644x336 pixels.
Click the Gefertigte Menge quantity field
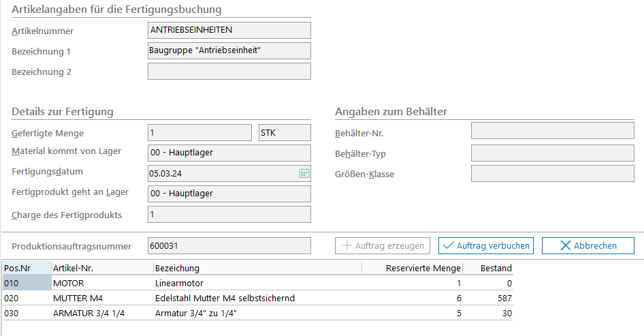click(199, 133)
